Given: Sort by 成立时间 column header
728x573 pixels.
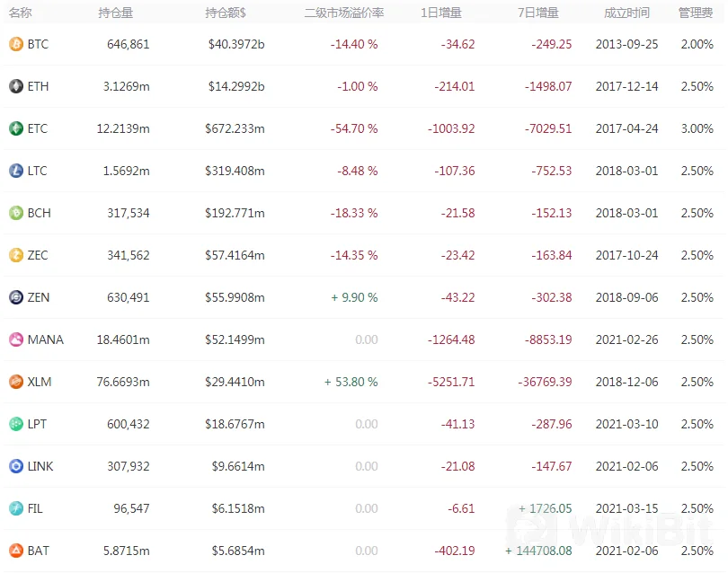Looking at the screenshot, I should [626, 13].
